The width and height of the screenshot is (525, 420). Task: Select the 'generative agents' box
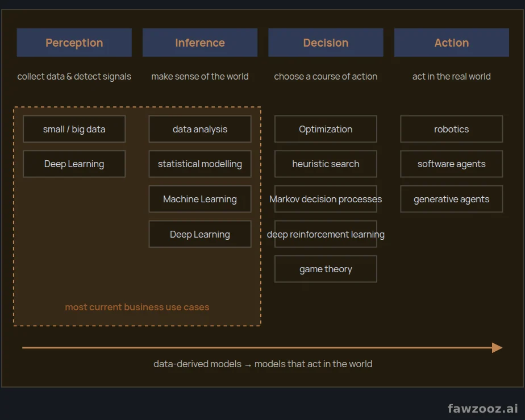[x=452, y=199]
